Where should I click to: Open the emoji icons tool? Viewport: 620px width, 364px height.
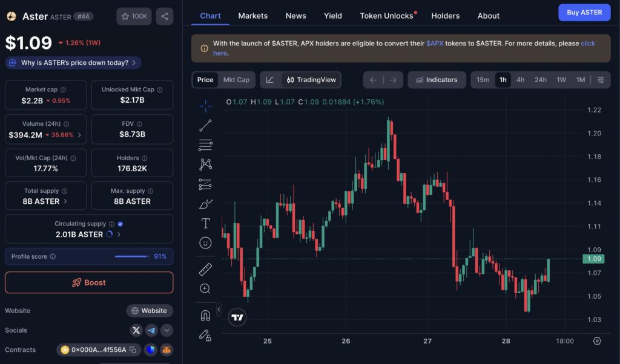point(205,243)
